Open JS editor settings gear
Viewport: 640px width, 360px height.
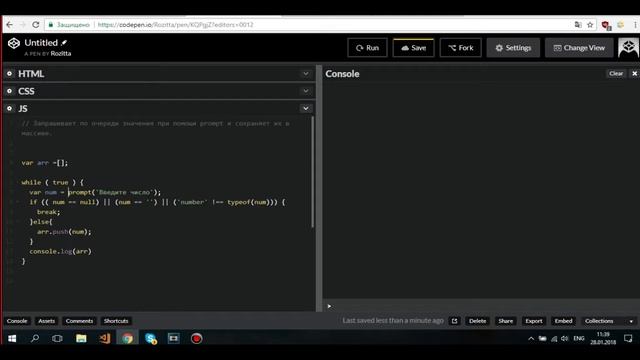(x=9, y=109)
